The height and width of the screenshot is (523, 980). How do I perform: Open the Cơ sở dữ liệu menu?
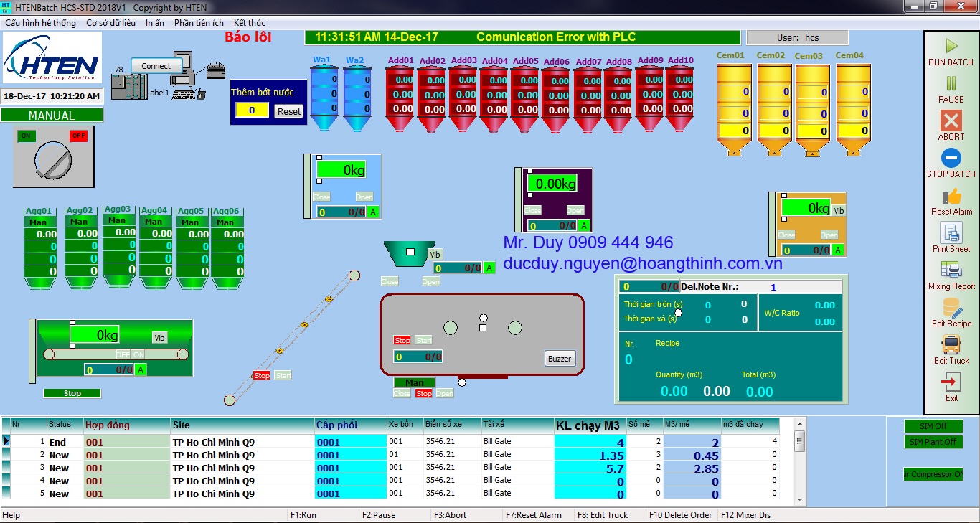(x=110, y=23)
